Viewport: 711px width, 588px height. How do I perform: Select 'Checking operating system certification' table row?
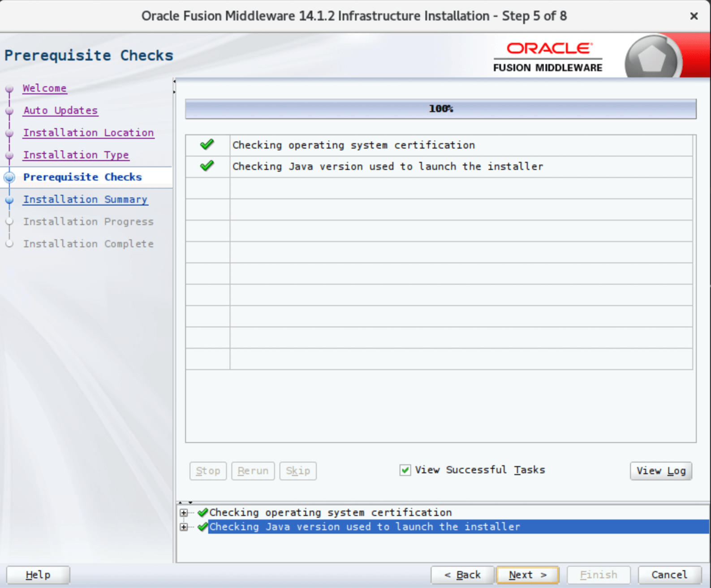pos(439,145)
